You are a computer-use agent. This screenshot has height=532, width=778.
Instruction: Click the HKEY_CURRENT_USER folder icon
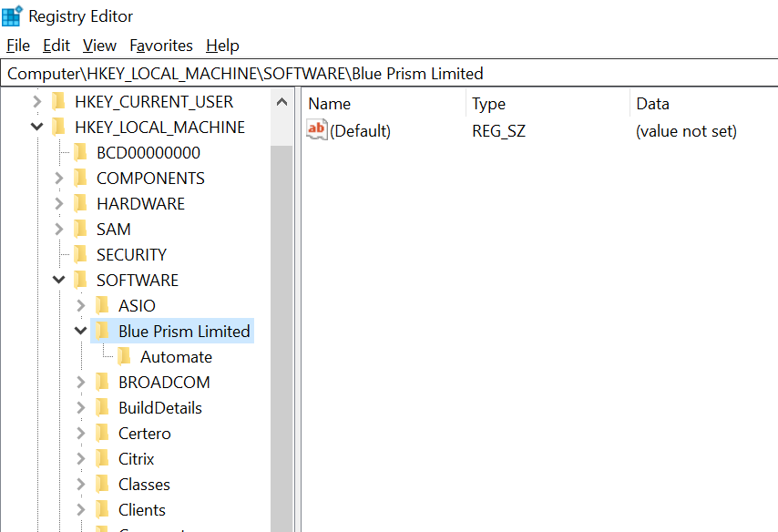[x=59, y=101]
